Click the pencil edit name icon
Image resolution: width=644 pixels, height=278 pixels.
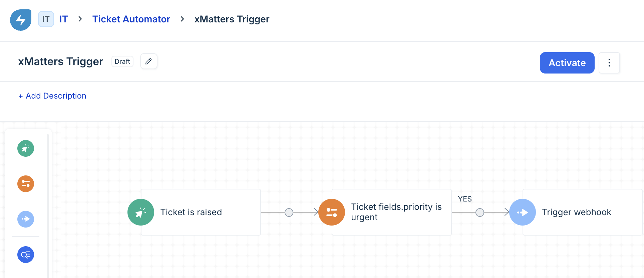tap(149, 61)
